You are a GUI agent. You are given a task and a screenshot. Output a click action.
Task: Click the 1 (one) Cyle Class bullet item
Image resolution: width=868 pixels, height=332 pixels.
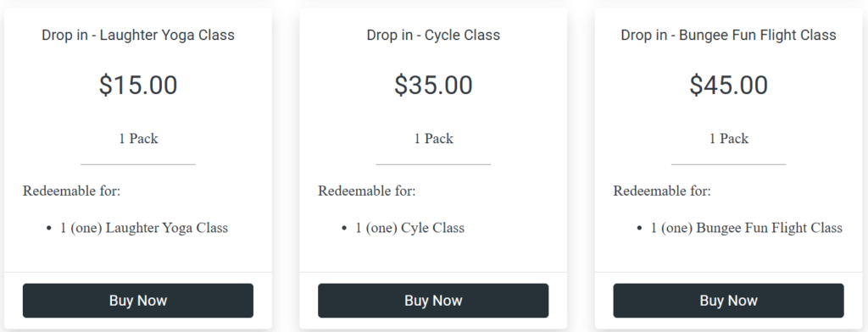point(409,228)
